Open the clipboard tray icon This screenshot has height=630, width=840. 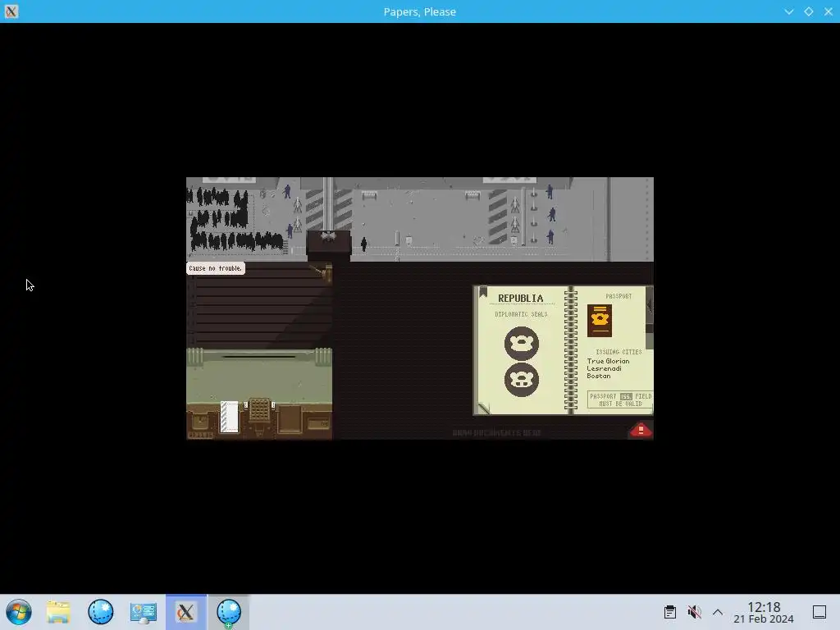pos(669,612)
